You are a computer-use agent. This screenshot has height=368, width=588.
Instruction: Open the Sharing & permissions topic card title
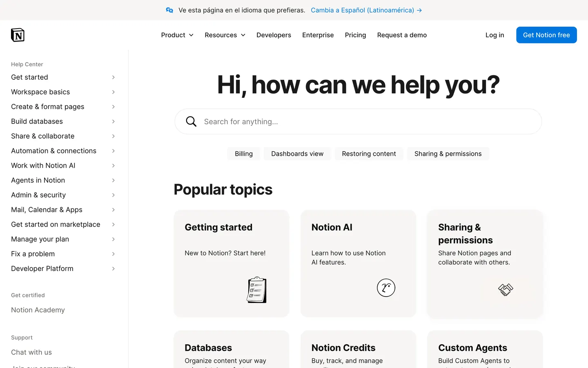(465, 233)
